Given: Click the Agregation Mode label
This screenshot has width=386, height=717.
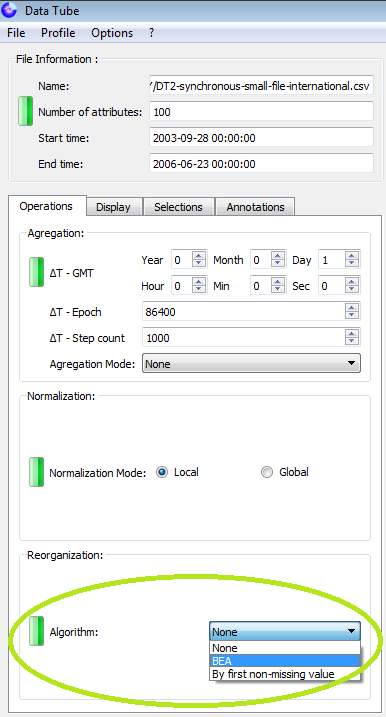Looking at the screenshot, I should (92, 364).
